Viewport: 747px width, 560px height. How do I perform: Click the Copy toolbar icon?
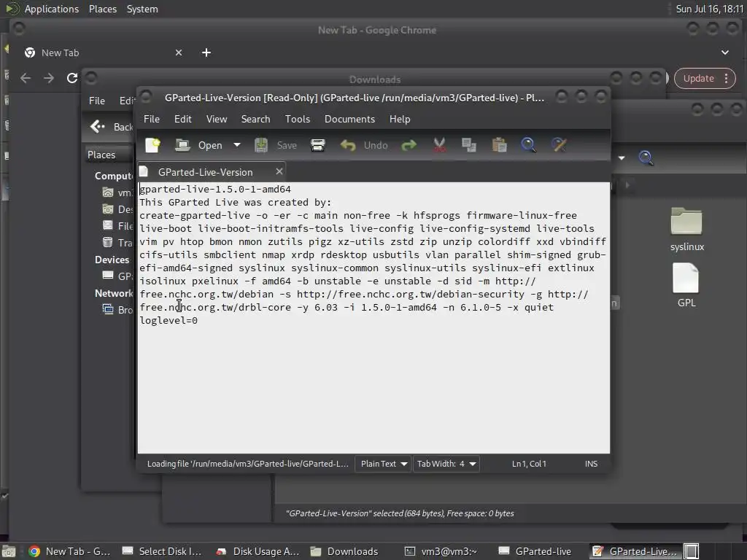(469, 145)
